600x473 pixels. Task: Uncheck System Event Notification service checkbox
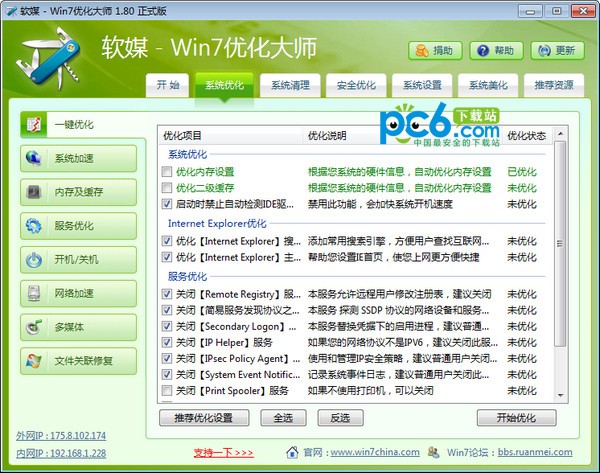coord(166,374)
